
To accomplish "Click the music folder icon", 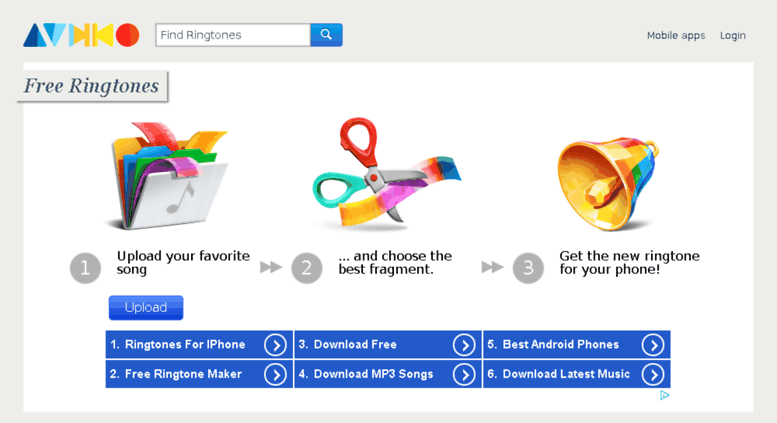I will point(167,176).
